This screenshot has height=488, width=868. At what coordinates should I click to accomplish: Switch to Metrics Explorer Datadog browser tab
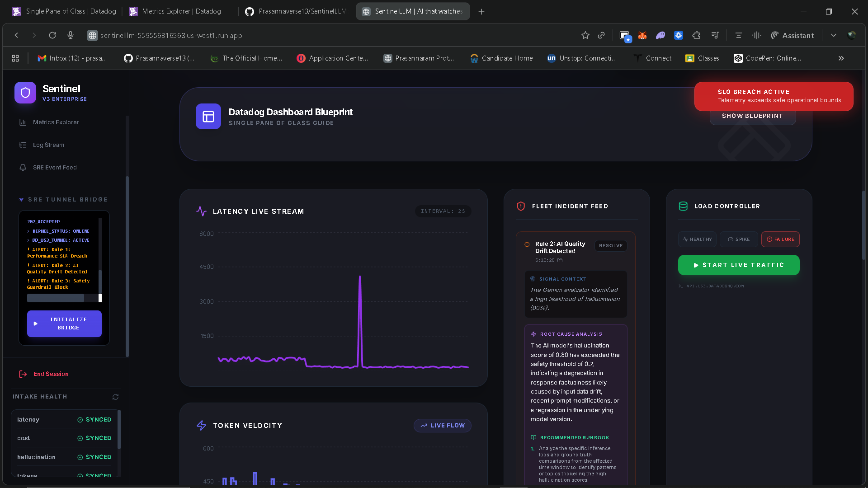[181, 11]
